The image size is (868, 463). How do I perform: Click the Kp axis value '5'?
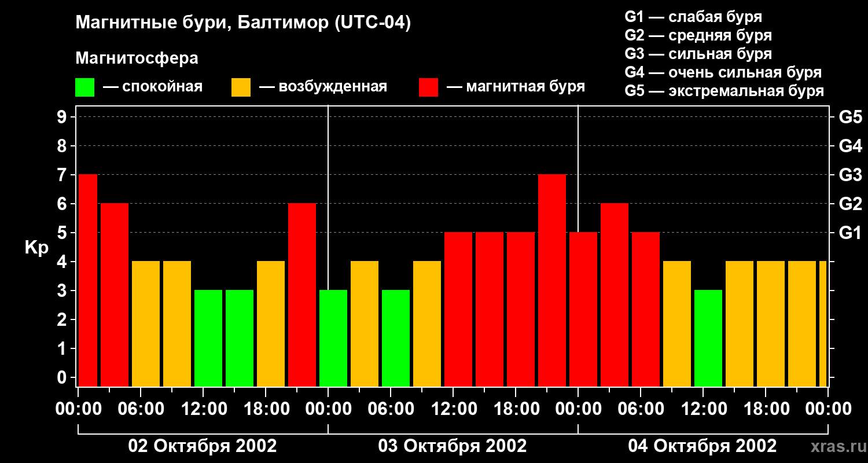(63, 233)
